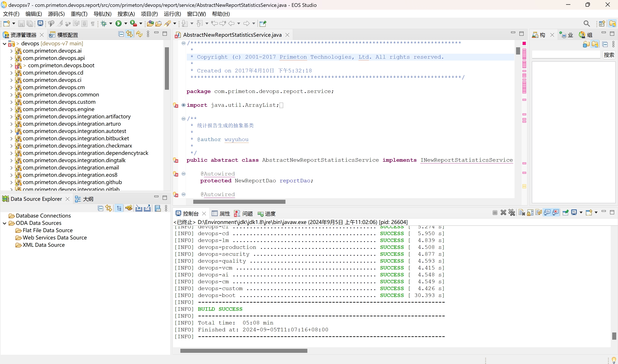Click the Debug bug icon
Screen dimensions: 618x364
tap(104, 24)
